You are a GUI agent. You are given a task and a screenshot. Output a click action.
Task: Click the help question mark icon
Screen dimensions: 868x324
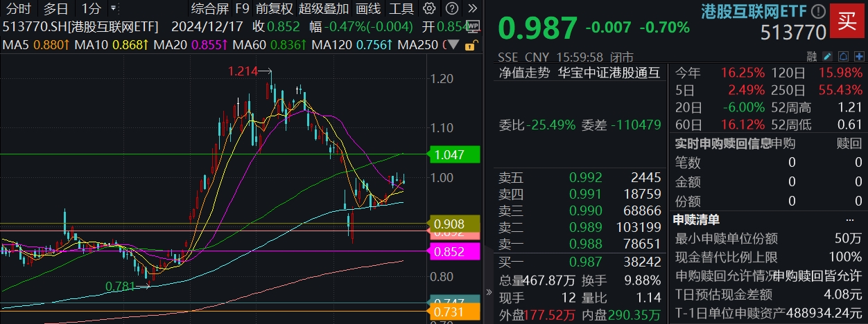451,9
